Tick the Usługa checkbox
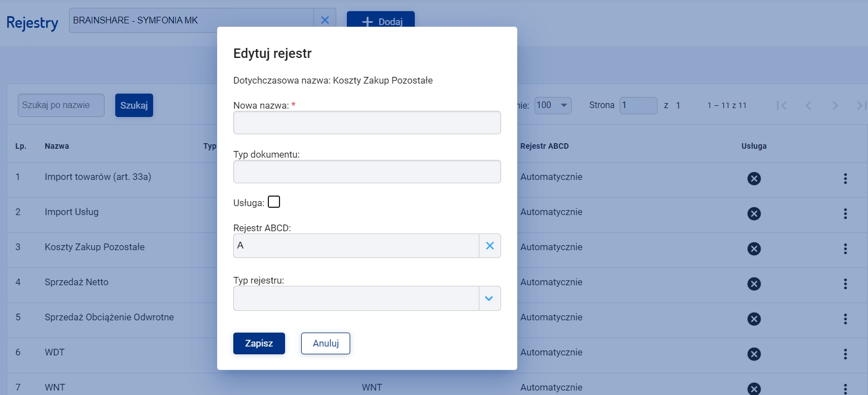 point(273,202)
